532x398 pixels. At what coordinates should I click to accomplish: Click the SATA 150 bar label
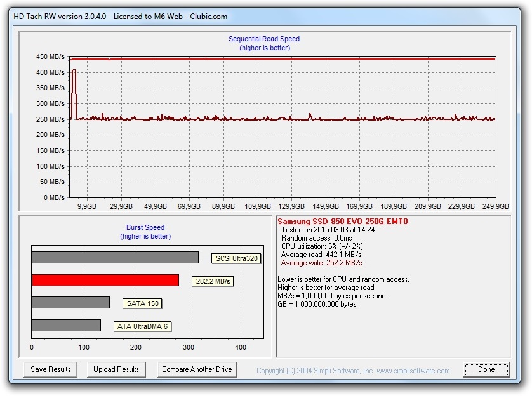click(x=142, y=303)
